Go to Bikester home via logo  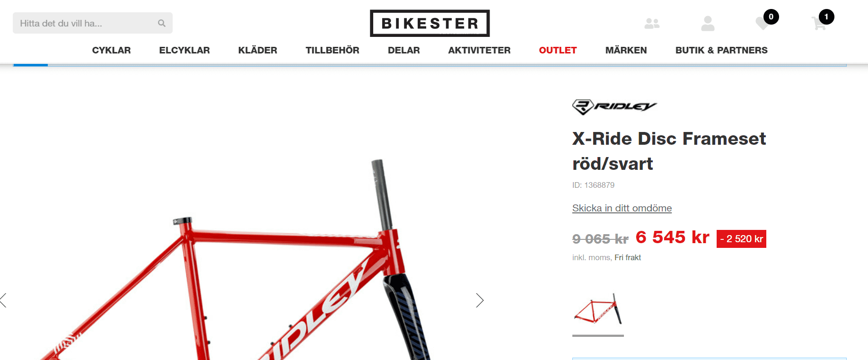tap(430, 23)
